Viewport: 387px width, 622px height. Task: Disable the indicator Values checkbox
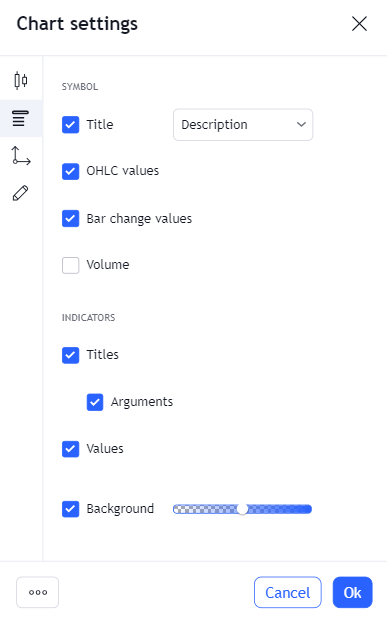(x=71, y=449)
